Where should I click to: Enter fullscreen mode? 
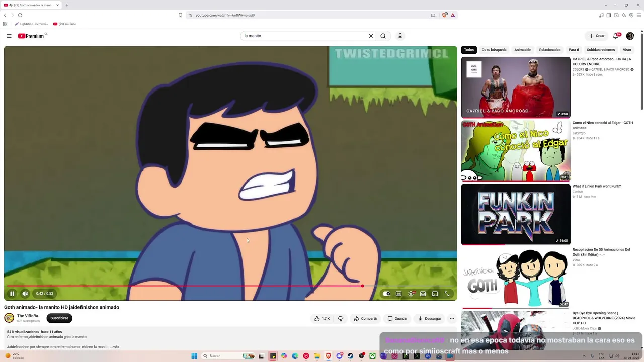(447, 294)
